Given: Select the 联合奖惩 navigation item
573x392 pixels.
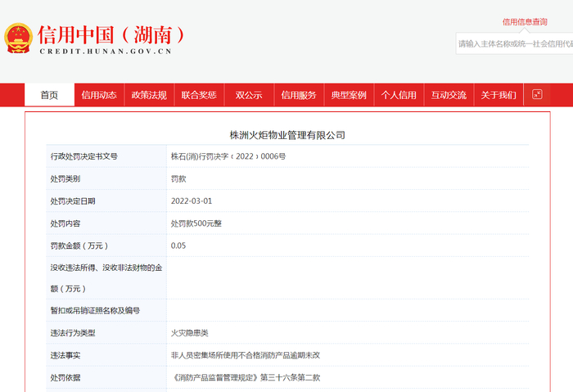Looking at the screenshot, I should 199,95.
